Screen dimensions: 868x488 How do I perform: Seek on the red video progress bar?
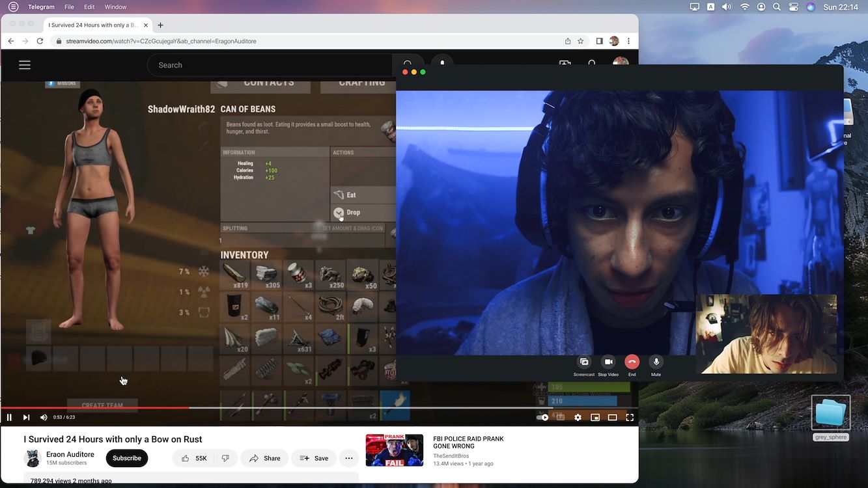[x=95, y=408]
